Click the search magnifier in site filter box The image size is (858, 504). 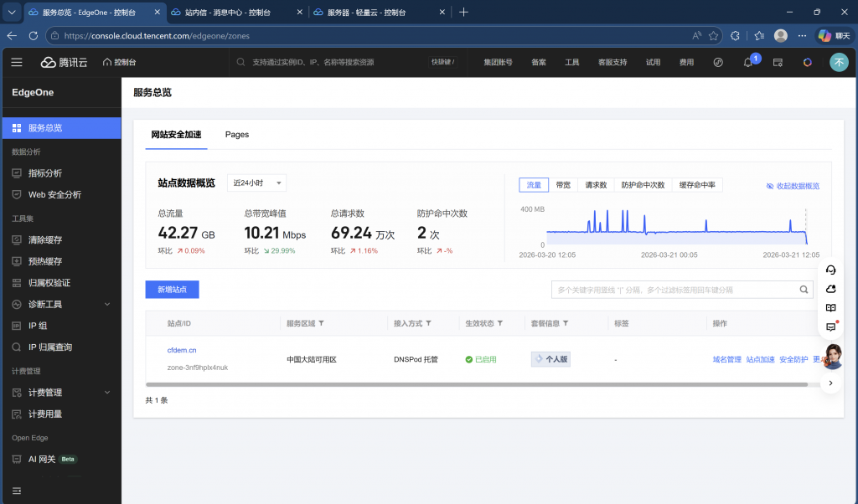[804, 290]
